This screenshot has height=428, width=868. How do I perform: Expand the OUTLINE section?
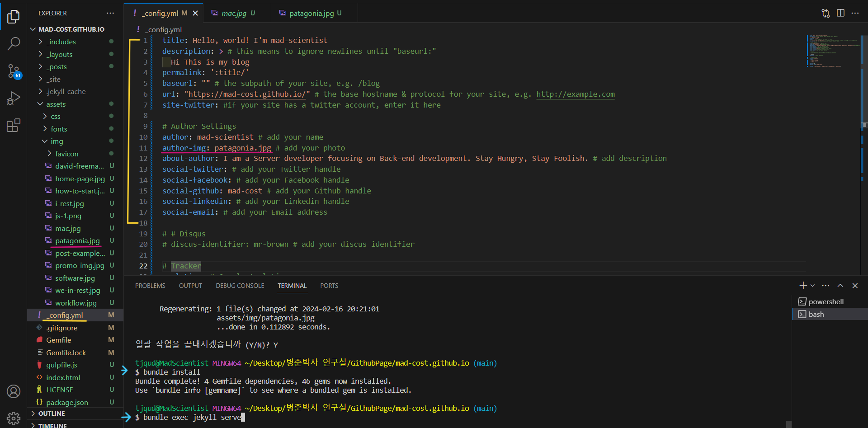(51, 414)
